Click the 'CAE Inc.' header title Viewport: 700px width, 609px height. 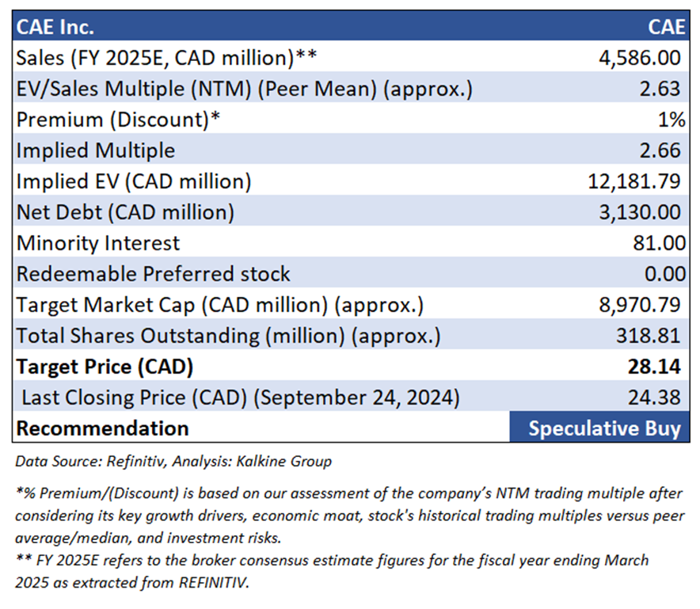coord(55,27)
